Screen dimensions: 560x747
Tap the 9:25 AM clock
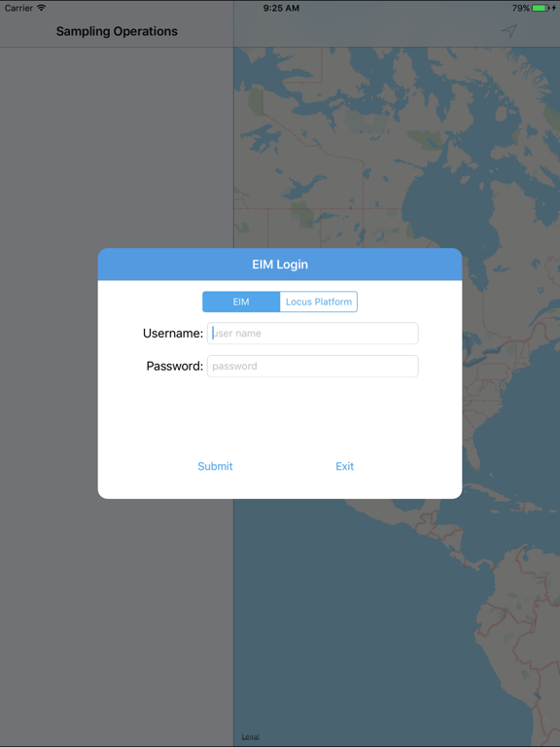281,8
